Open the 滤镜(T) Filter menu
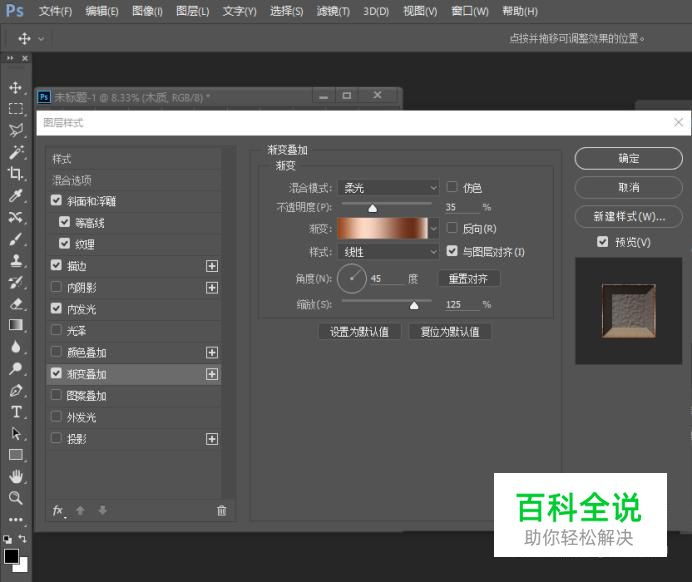Screen dimensions: 692x582 click(332, 11)
